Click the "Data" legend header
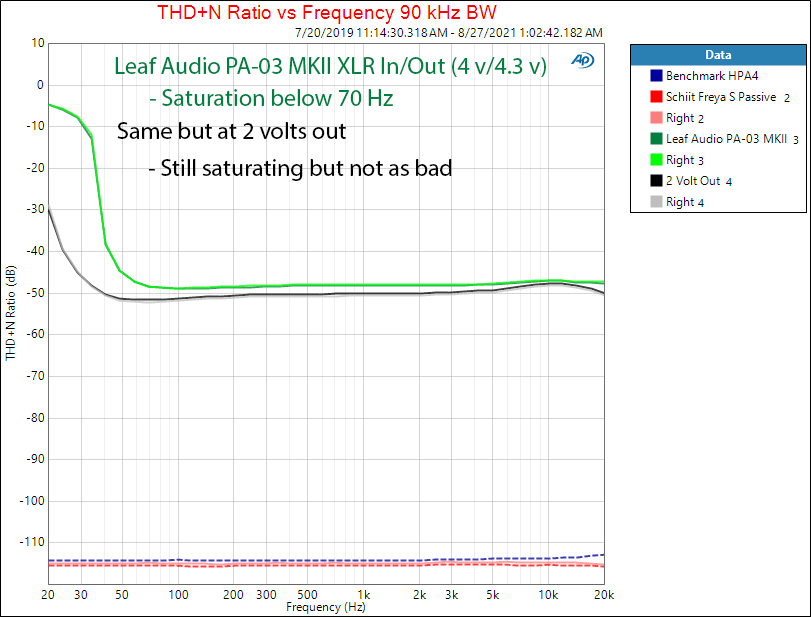Screen dimensions: 811x617 point(718,55)
